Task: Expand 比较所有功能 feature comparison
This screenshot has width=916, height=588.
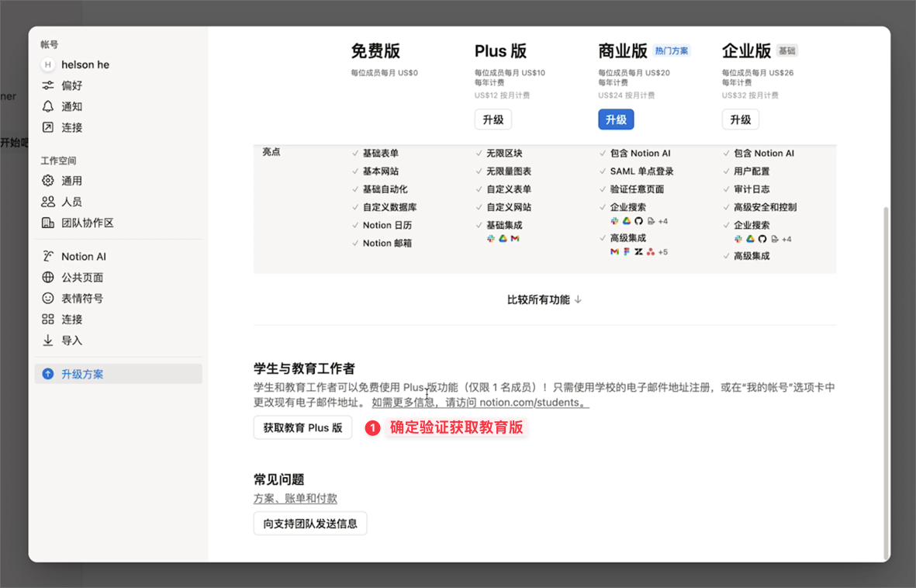Action: point(544,298)
